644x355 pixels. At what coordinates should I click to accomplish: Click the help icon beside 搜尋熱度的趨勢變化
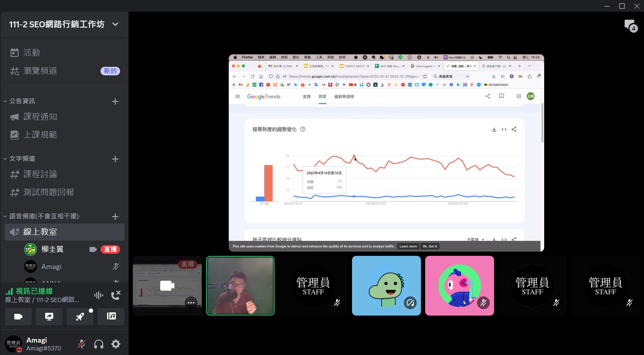click(303, 129)
